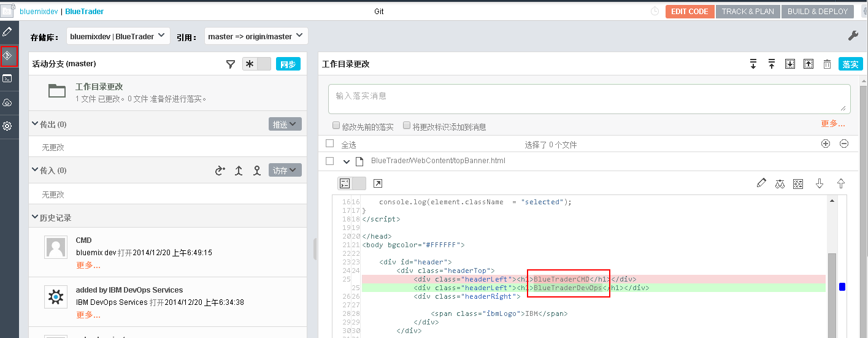Open the settings gear in left sidebar
Image resolution: width=868 pixels, height=338 pixels.
click(7, 126)
